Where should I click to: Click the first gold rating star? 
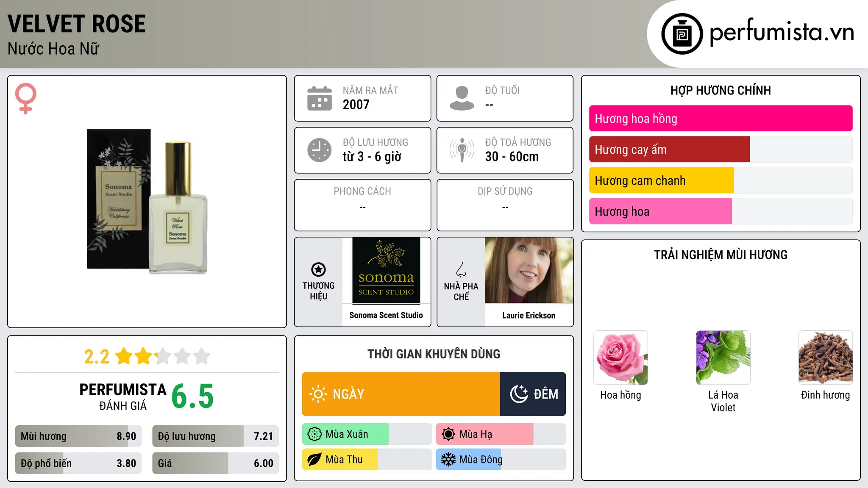click(x=124, y=356)
